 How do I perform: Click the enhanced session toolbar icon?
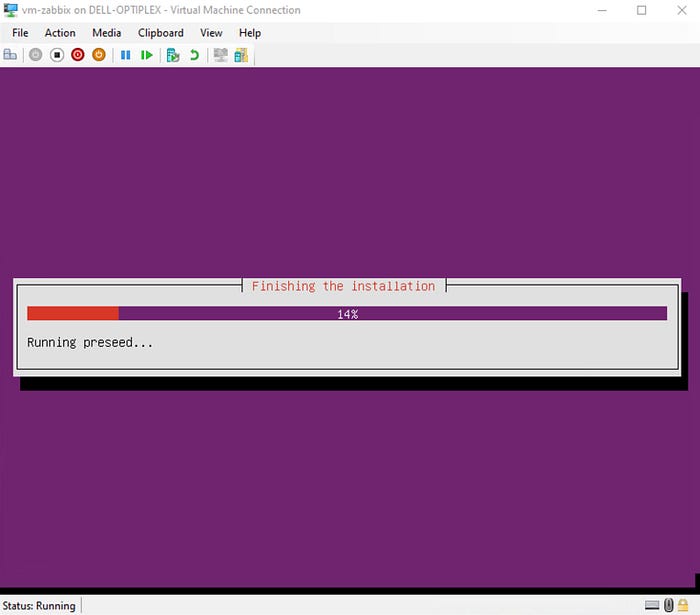[221, 55]
